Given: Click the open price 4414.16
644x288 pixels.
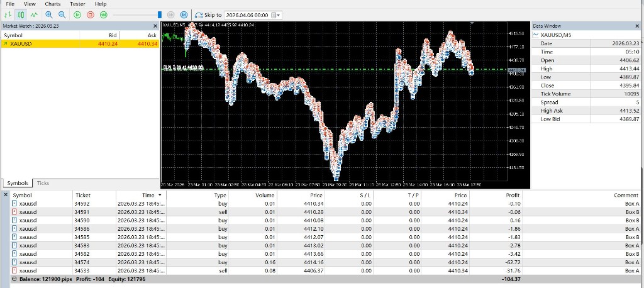Looking at the screenshot, I should tap(313, 262).
